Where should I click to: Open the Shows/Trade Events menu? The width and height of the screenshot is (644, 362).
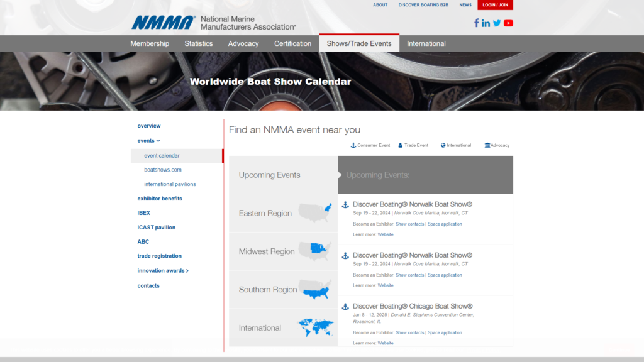pos(359,43)
